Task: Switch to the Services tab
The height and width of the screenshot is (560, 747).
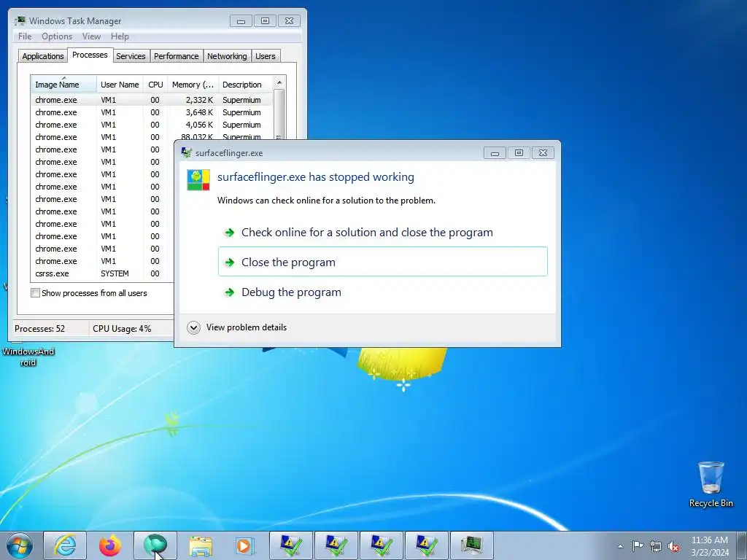Action: click(131, 56)
